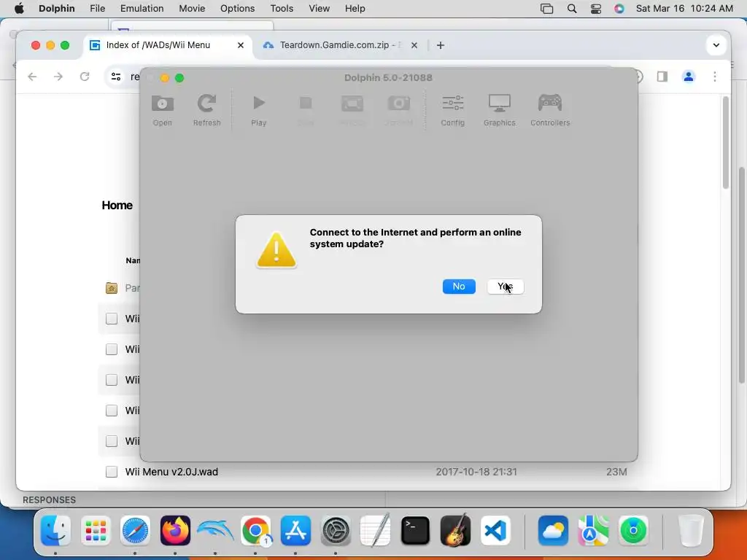Click the Refresh icon in the Dolphin toolbar
The height and width of the screenshot is (560, 747).
click(x=206, y=110)
